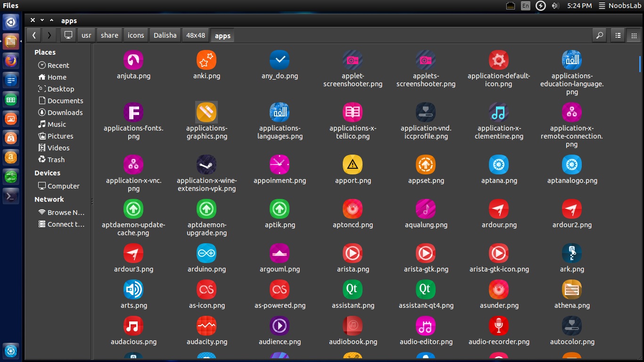
Task: Switch to icon grid view
Action: tap(633, 35)
